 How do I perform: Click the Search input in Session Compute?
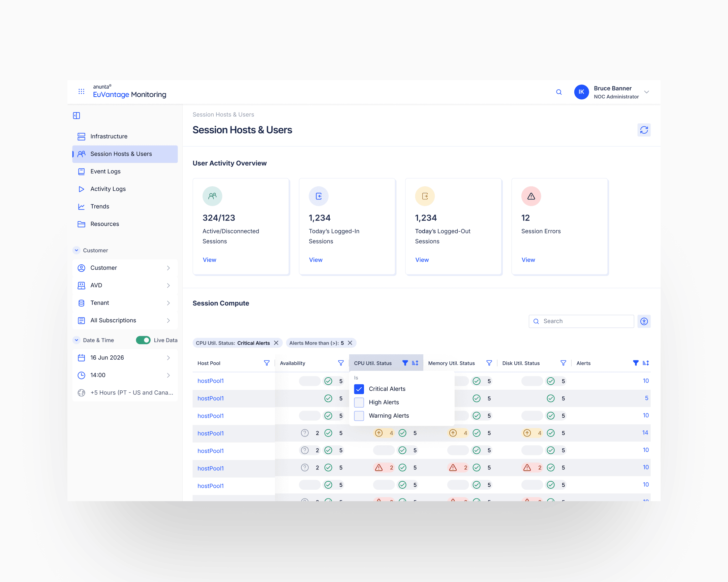pos(581,321)
